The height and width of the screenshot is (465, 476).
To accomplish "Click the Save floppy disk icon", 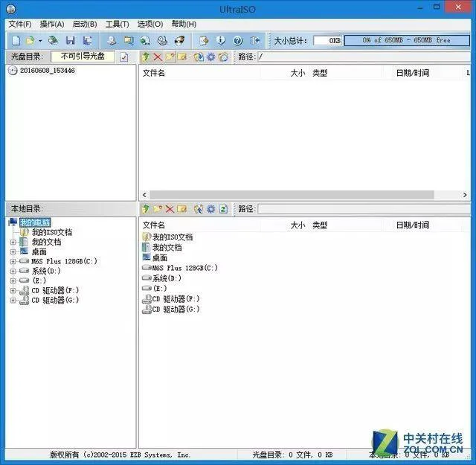I will (71, 40).
